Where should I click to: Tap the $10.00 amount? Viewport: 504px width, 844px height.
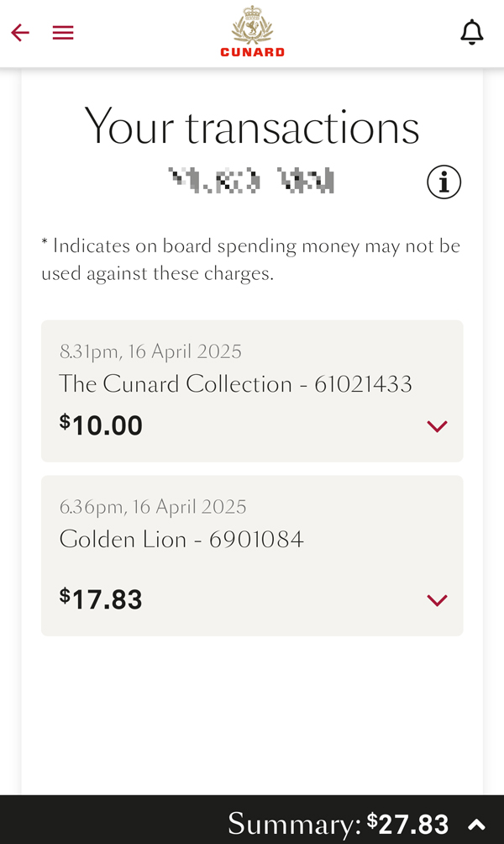coord(101,425)
